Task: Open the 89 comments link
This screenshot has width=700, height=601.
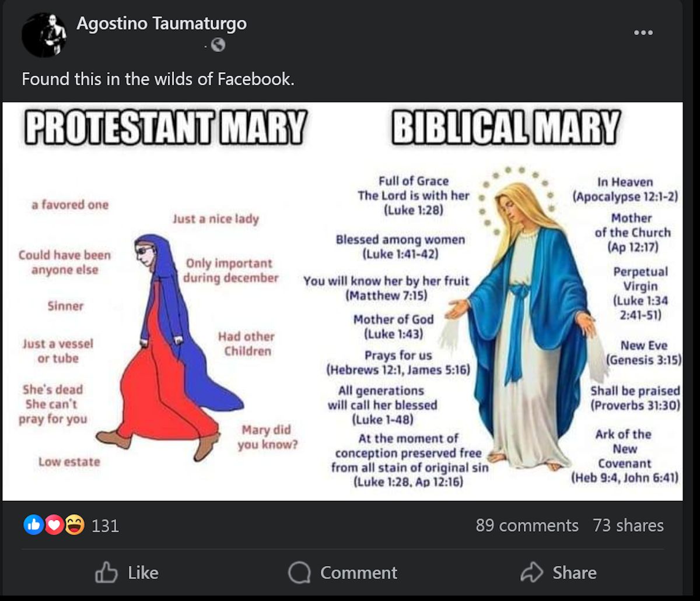Action: tap(527, 526)
